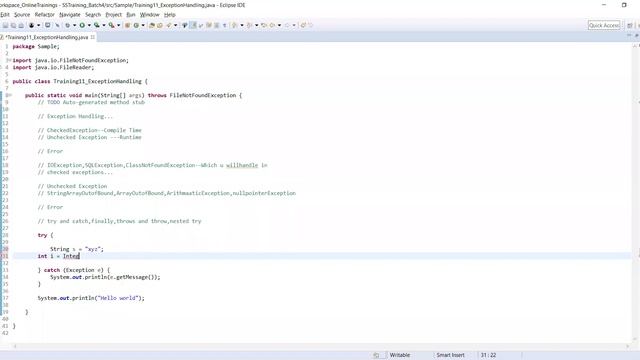Click the Open Perspective icon
Image resolution: width=640 pixels, height=360 pixels.
tap(630, 25)
